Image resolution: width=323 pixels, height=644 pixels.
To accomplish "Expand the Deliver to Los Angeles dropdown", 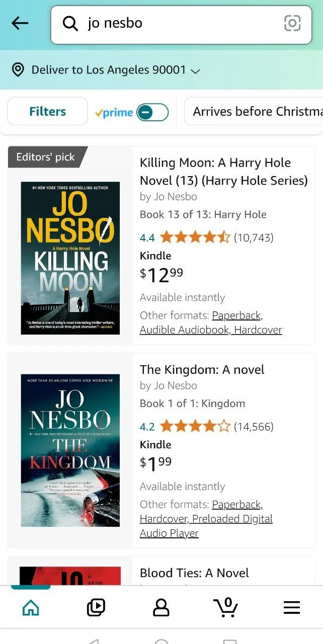I will pos(195,71).
